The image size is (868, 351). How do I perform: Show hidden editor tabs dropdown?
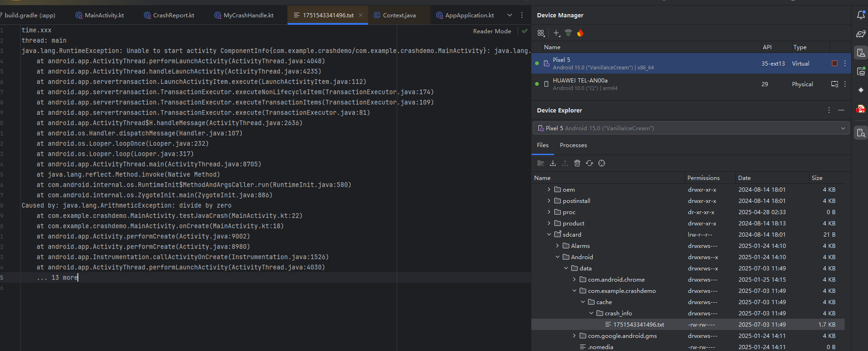pyautogui.click(x=510, y=15)
